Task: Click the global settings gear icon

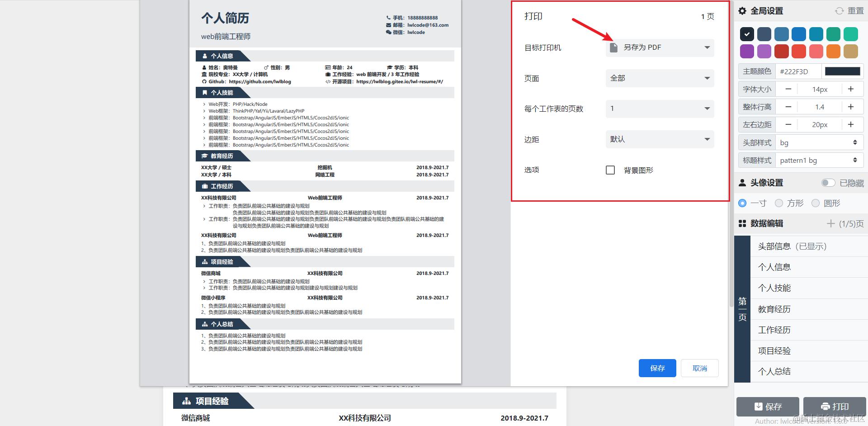Action: click(742, 11)
